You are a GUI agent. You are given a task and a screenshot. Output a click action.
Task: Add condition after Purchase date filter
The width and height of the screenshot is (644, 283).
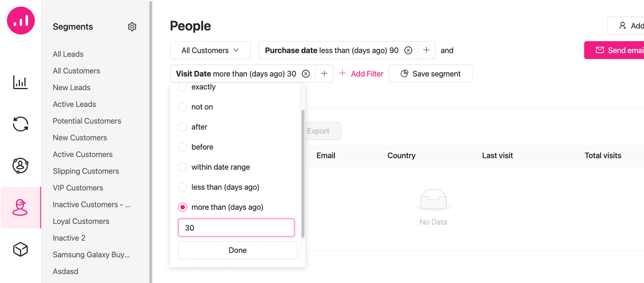427,50
